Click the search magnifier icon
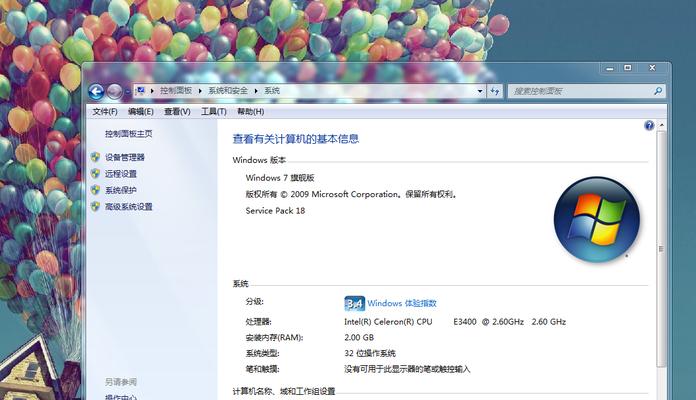Image resolution: width=696 pixels, height=400 pixels. click(658, 91)
